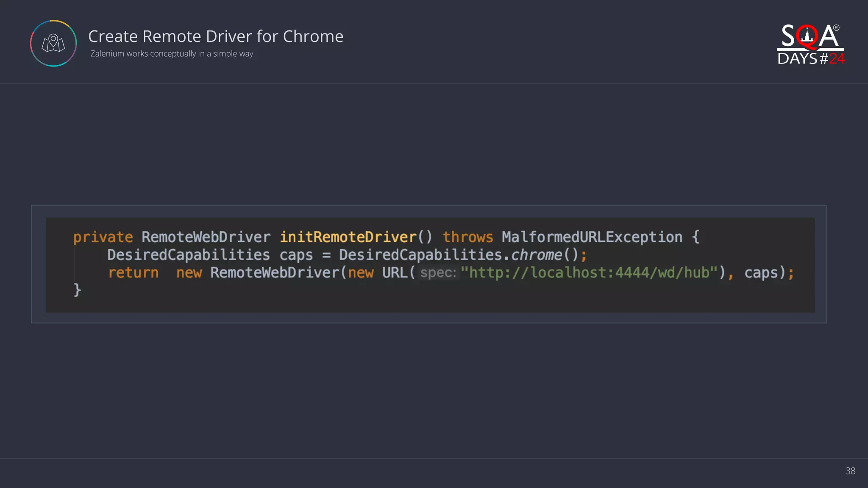Click the RemoteWebDriver return type in first line
Screen dimensions: 868x488
click(206, 237)
